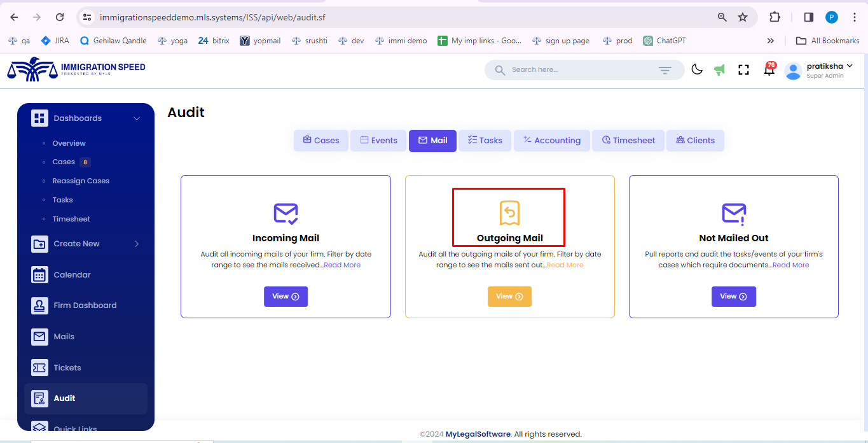
Task: View Incoming Mail audit
Action: click(286, 297)
